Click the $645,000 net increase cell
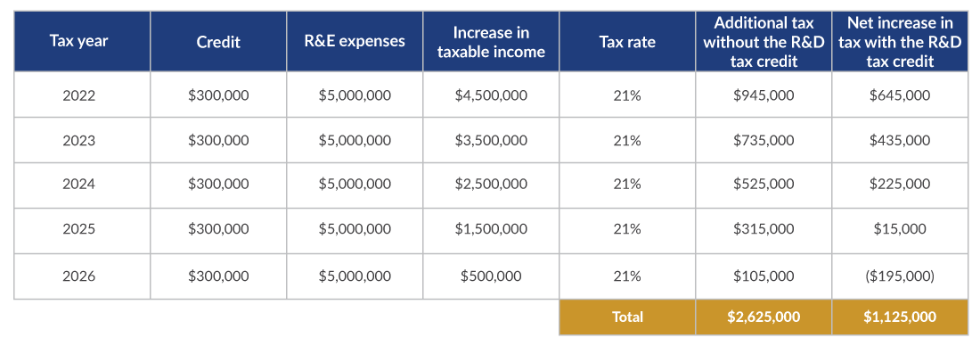980x346 pixels. [x=900, y=95]
